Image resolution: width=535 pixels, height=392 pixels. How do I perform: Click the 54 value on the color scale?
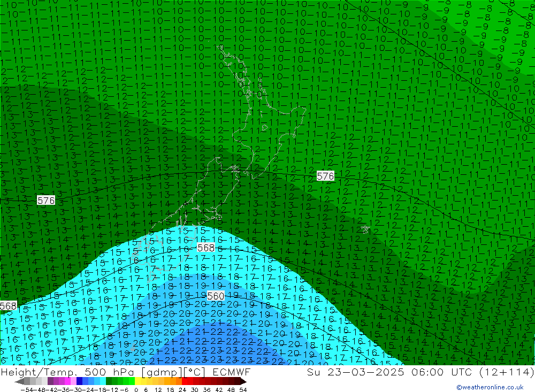243,390
